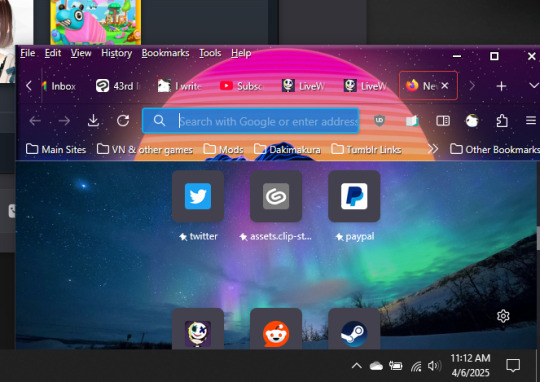540x382 pixels.
Task: Open the Downloads arrow icon
Action: 93,121
